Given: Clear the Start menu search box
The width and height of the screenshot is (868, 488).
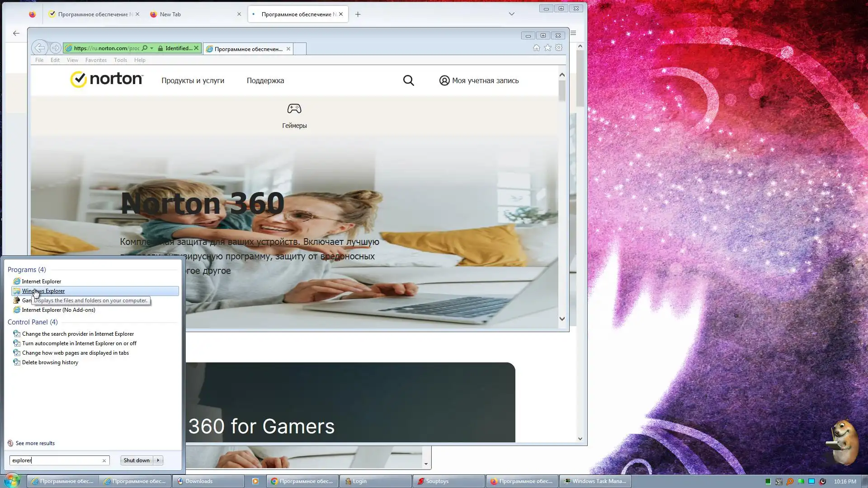Looking at the screenshot, I should tap(104, 460).
